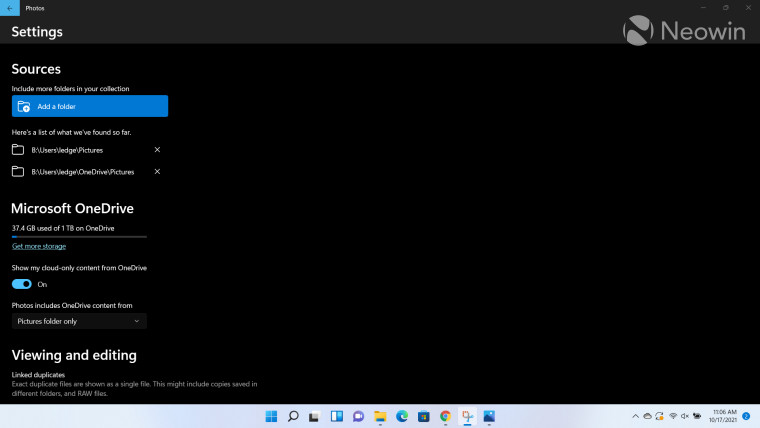Screen dimensions: 760x428
Task: Open the notification center badge
Action: click(746, 416)
